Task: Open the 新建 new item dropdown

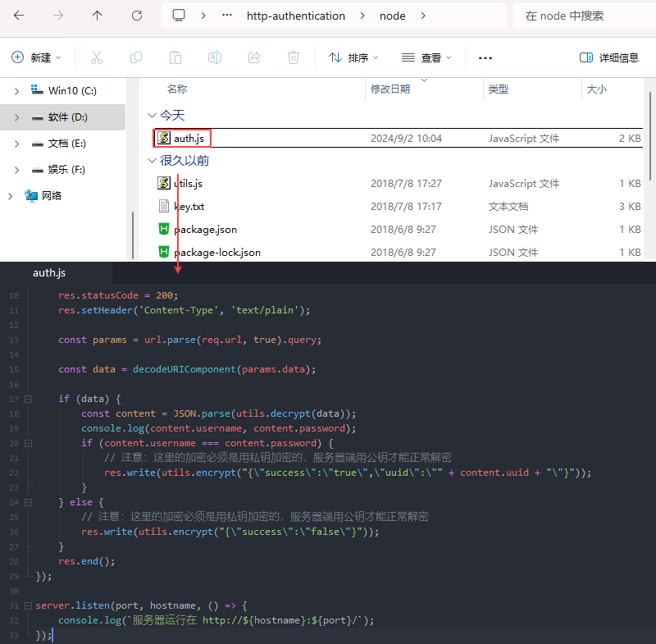Action: pos(36,57)
